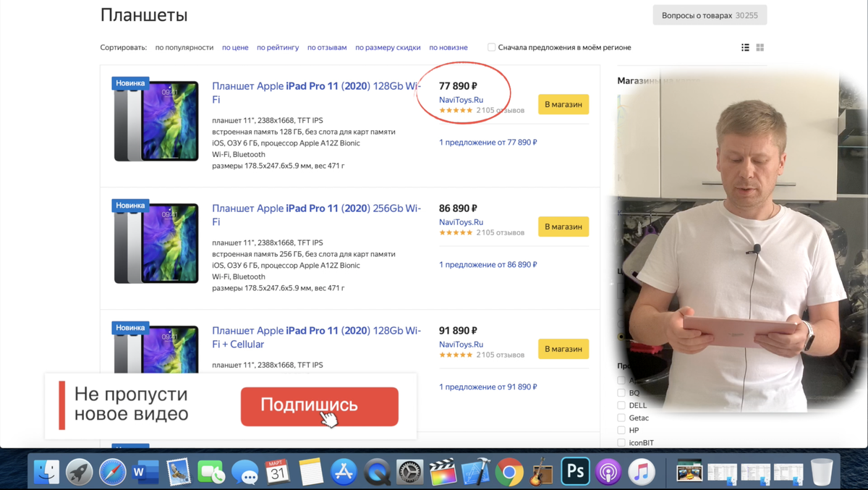Enable 'Сначала предложения в моём регионе' checkbox

[x=491, y=47]
